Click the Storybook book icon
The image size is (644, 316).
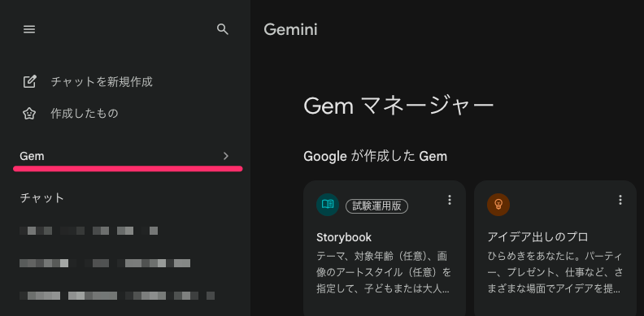328,205
